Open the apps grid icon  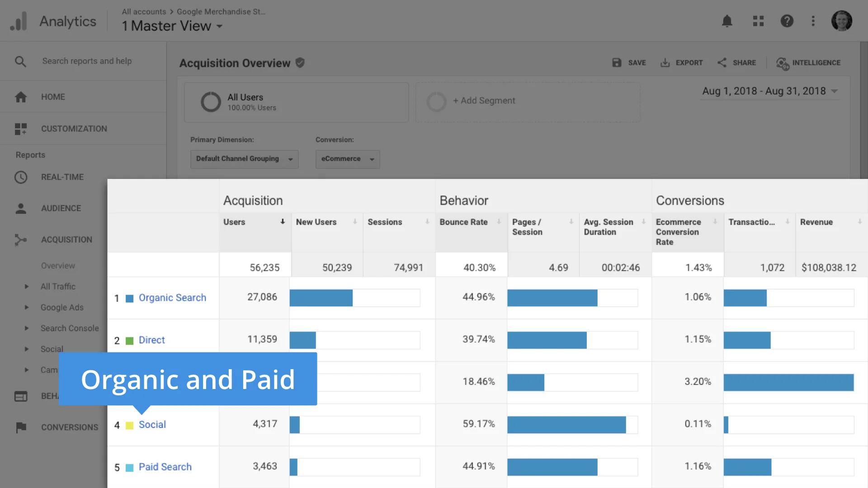coord(758,21)
